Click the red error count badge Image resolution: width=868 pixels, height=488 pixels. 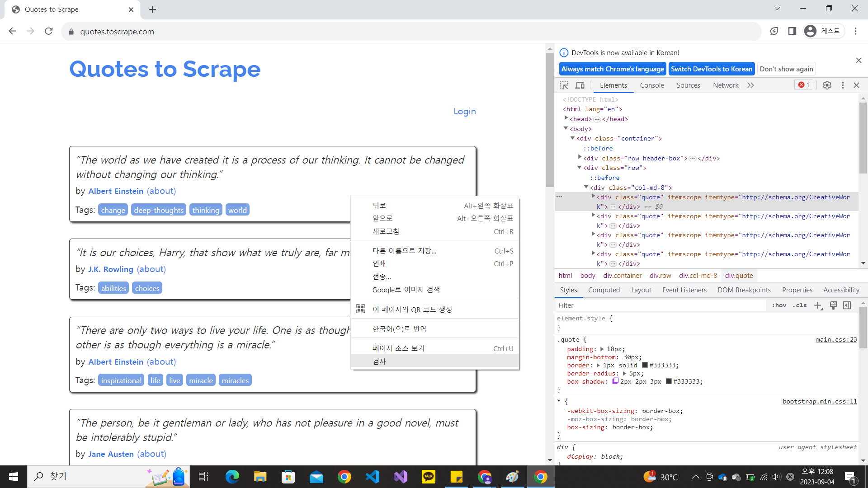[804, 85]
